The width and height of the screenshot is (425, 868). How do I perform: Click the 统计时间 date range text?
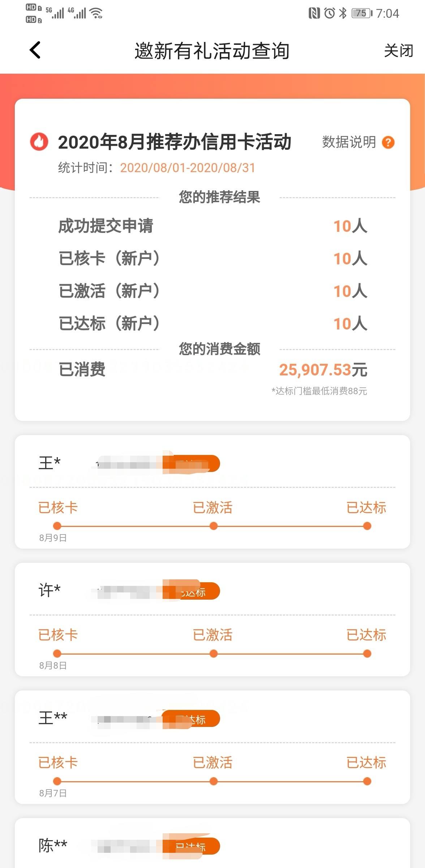188,168
